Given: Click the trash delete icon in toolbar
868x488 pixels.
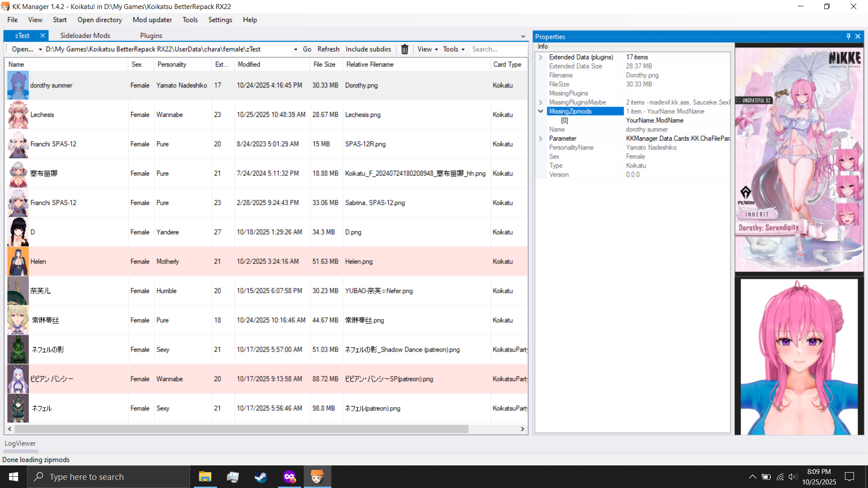Looking at the screenshot, I should [405, 49].
